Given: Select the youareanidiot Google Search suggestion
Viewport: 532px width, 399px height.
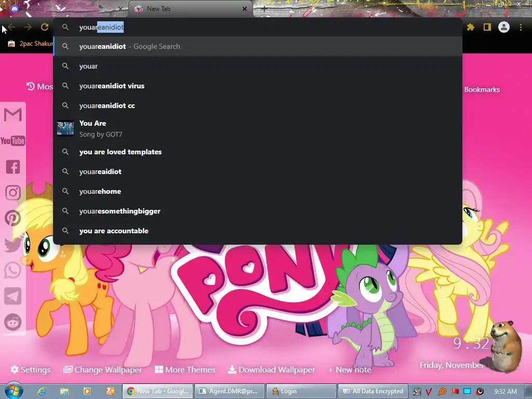Looking at the screenshot, I should coord(258,46).
